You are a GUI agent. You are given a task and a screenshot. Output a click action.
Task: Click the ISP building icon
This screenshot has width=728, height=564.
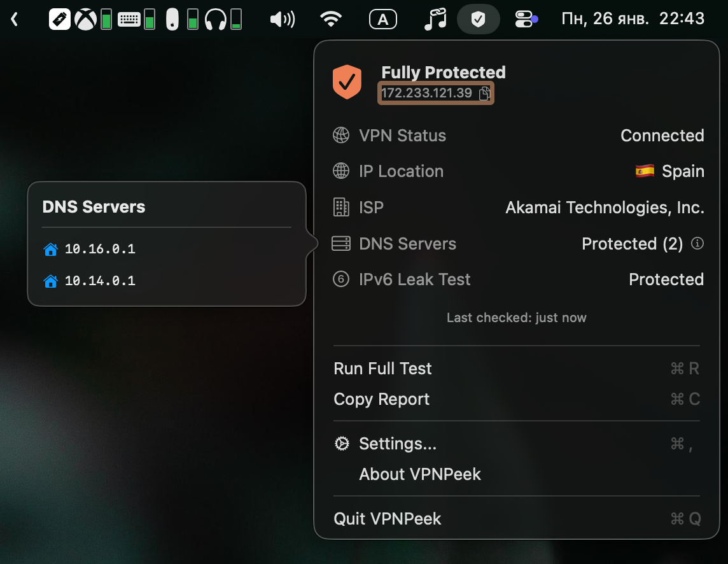pyautogui.click(x=342, y=208)
